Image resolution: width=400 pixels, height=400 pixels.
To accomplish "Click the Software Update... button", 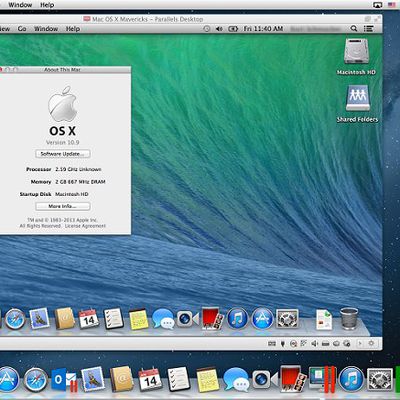I will [x=63, y=154].
